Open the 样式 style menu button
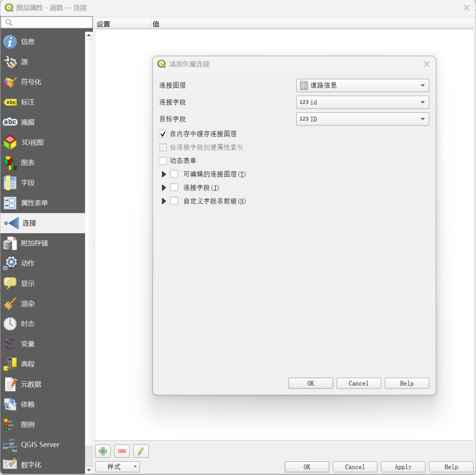 coord(117,467)
